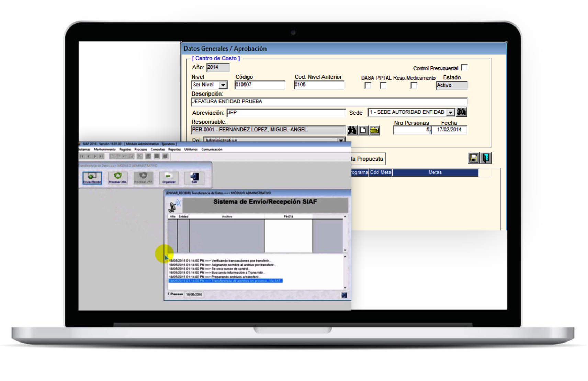Toggle the Control Presupuestal checkbox
588x381 pixels.
(464, 67)
